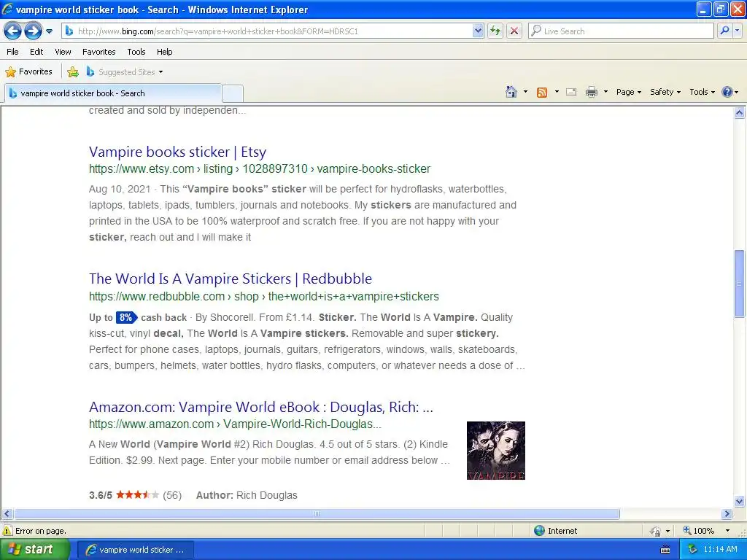
Task: Expand the feeds dropdown arrow
Action: tap(557, 92)
